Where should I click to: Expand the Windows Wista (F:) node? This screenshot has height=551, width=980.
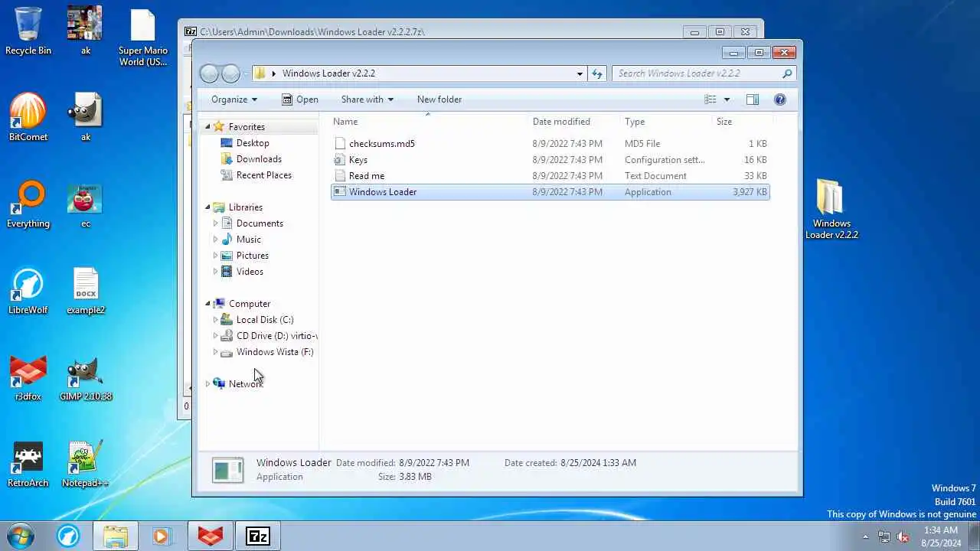215,352
